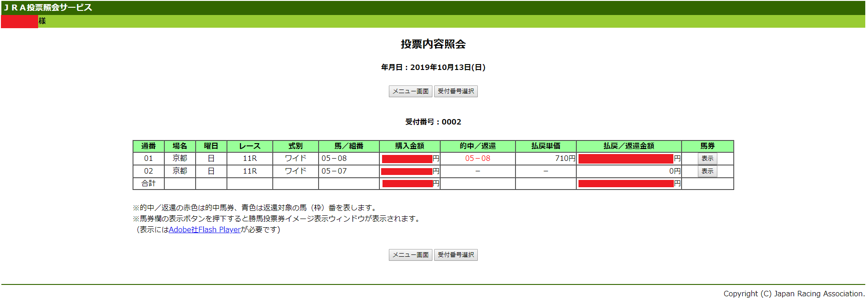Image resolution: width=868 pixels, height=304 pixels.
Task: Click the JRA投票照会サービス header title
Action: (x=48, y=7)
